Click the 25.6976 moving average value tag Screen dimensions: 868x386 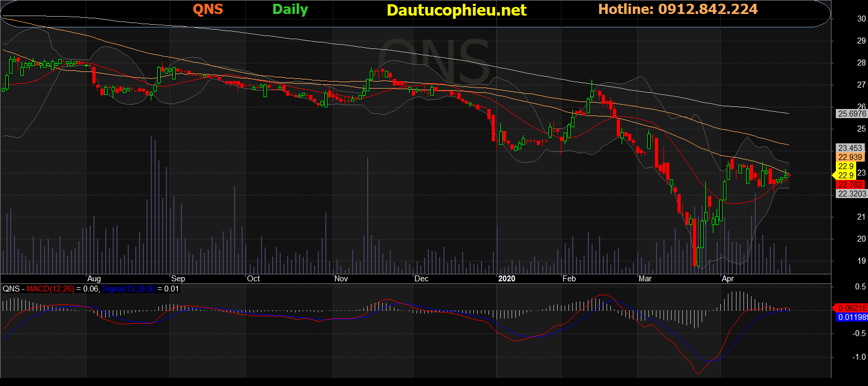point(852,114)
